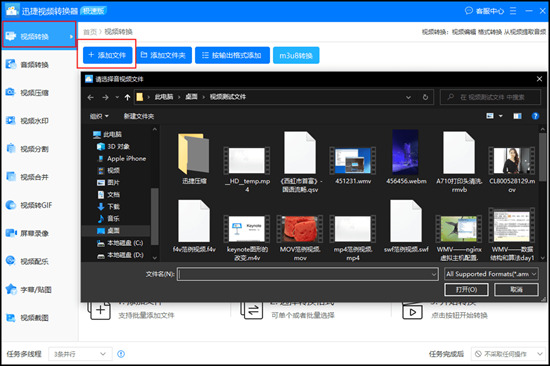Click the dialog Forward arrow
This screenshot has width=550, height=366.
coord(105,97)
